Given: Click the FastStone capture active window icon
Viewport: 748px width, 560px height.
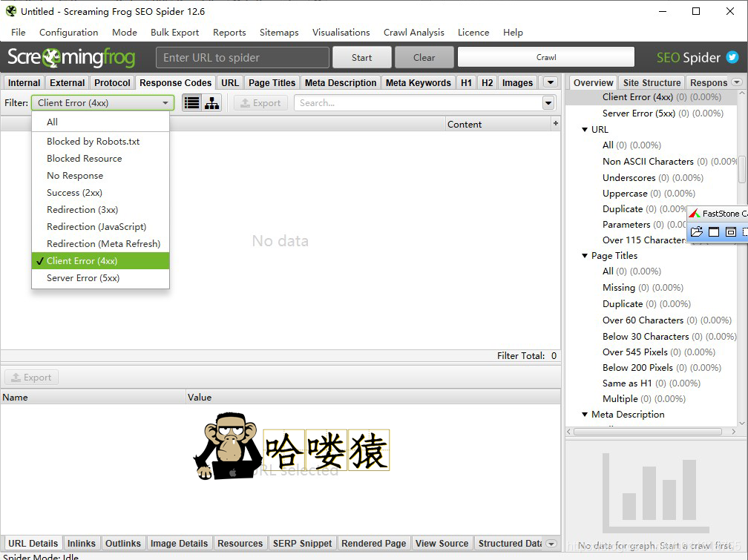Looking at the screenshot, I should 731,231.
